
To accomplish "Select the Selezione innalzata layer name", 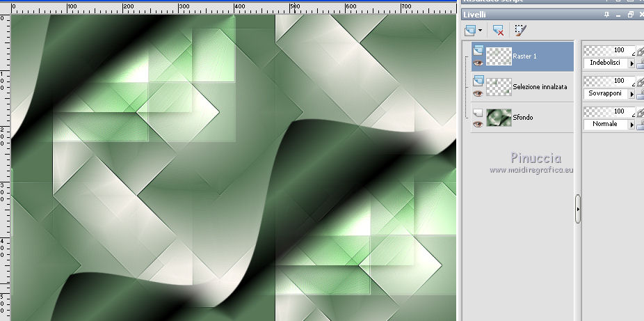I will pos(540,87).
